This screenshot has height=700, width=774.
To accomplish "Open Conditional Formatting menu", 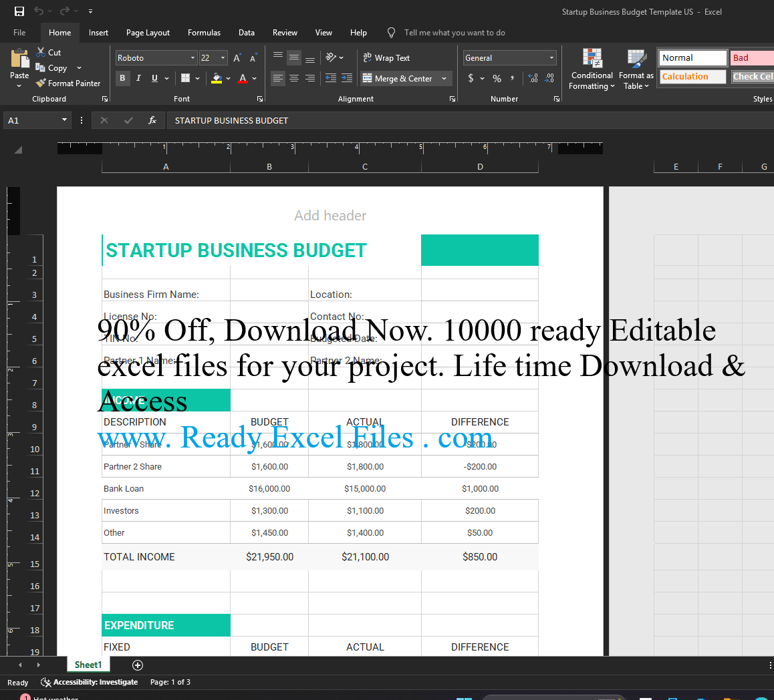I will click(x=592, y=69).
